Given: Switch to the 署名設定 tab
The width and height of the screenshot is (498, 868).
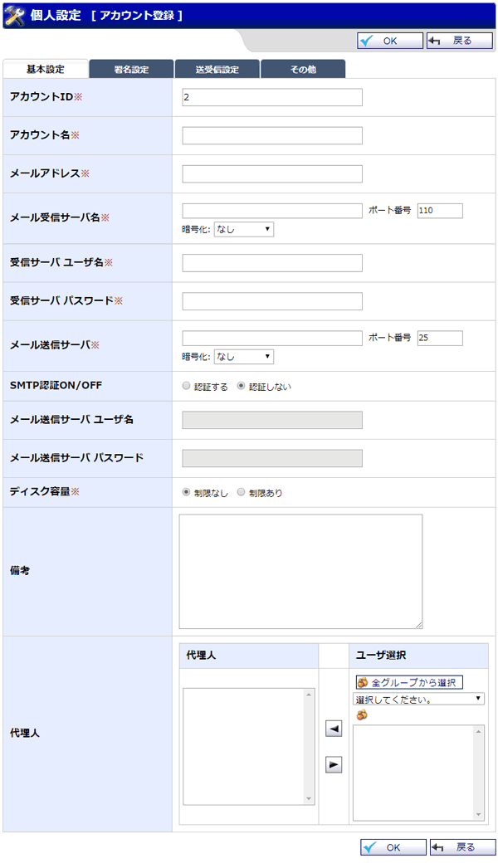Looking at the screenshot, I should coord(131,69).
